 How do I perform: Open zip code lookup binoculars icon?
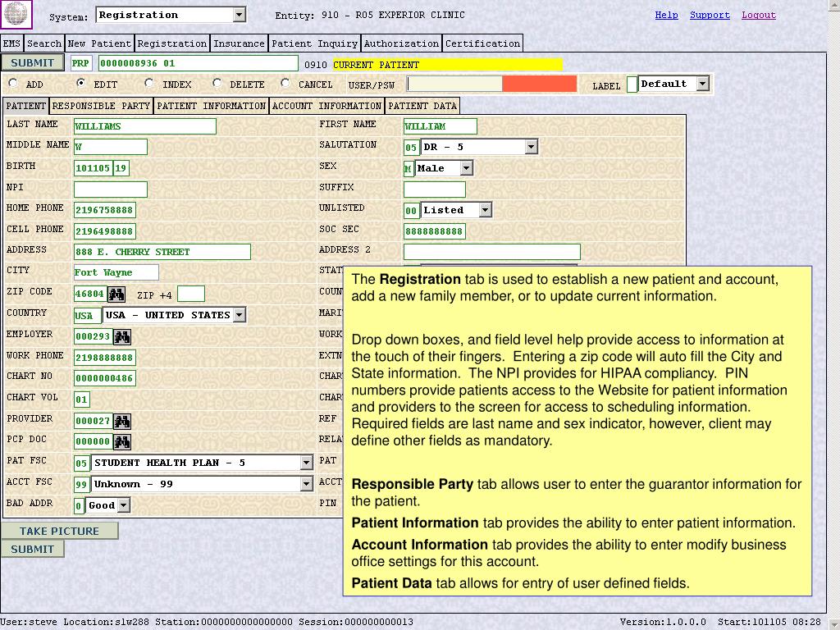116,294
